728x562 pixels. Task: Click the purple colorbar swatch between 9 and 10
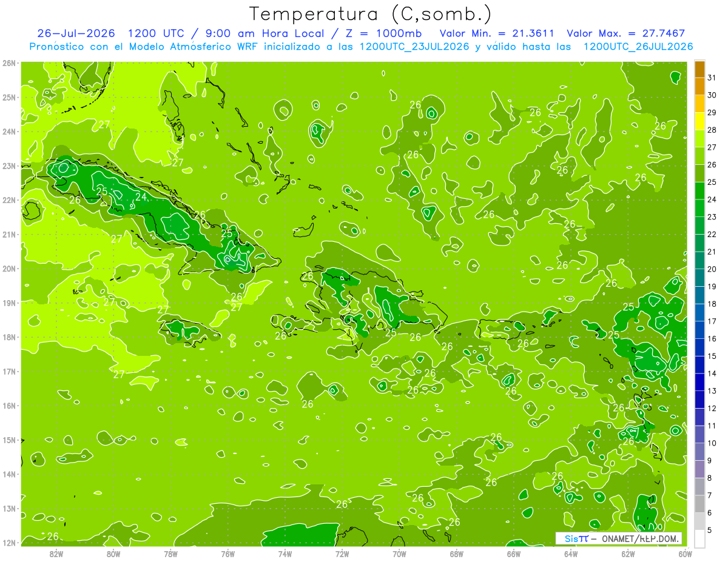pos(699,452)
